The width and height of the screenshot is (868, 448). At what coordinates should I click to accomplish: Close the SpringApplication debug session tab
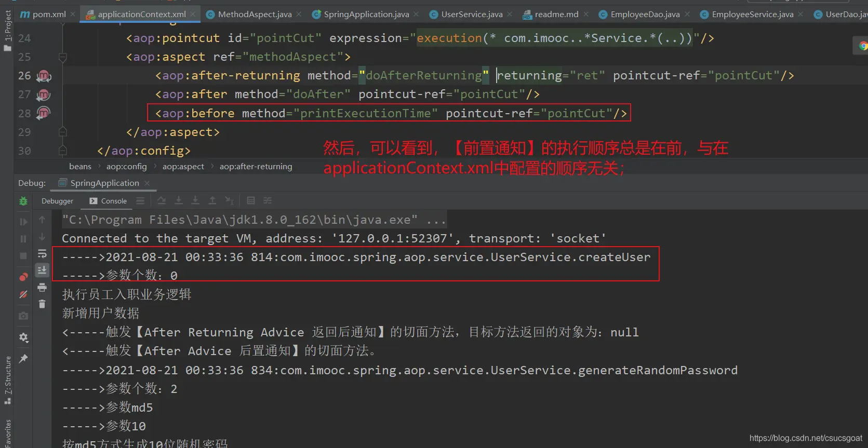(147, 183)
